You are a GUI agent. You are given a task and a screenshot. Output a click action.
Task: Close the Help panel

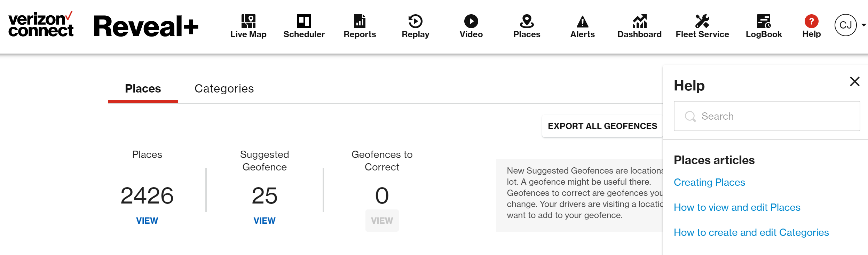[854, 82]
